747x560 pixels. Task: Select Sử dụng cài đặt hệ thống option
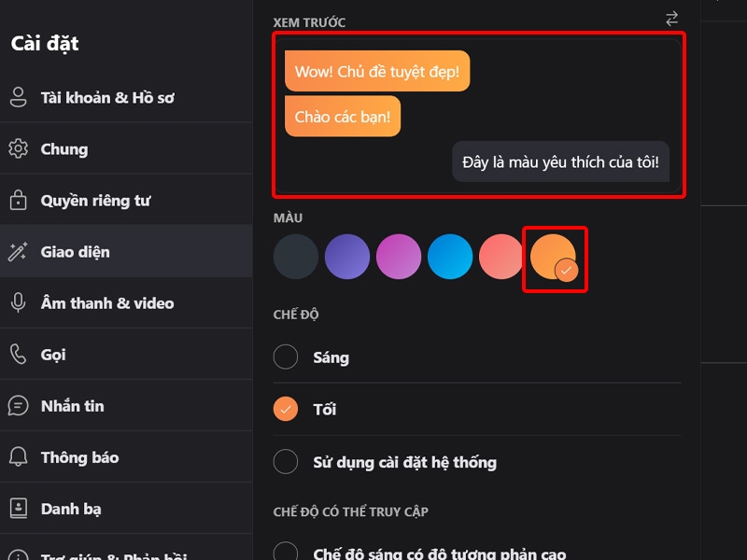click(x=286, y=461)
